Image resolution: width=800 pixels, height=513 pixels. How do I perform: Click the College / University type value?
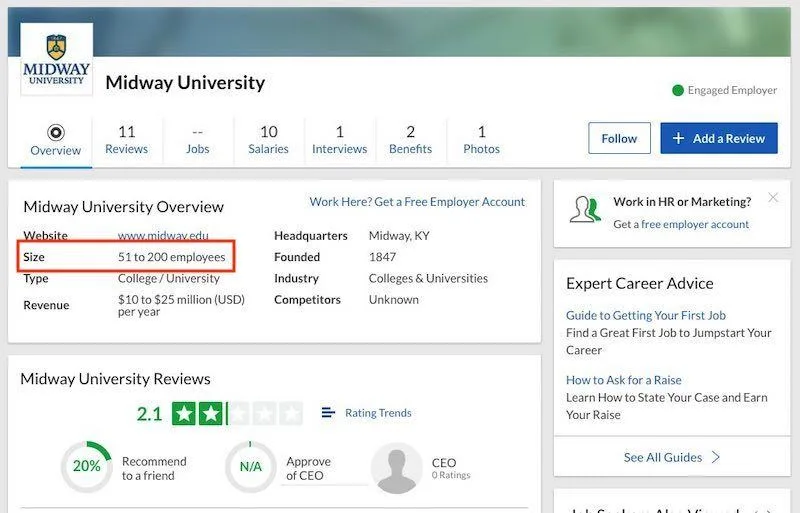pos(168,278)
